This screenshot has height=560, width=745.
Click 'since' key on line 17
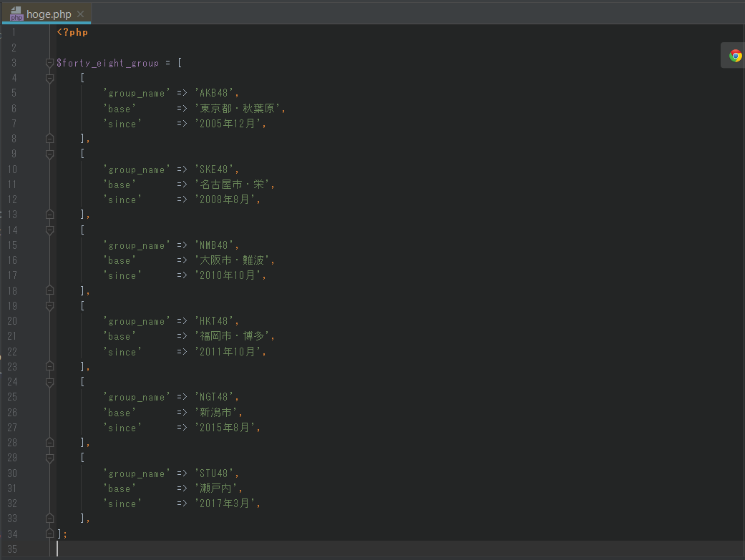tap(122, 275)
